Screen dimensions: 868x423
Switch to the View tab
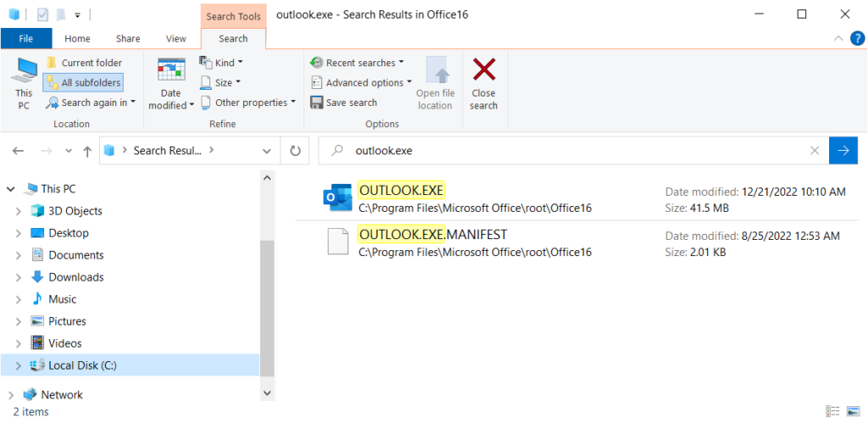176,38
